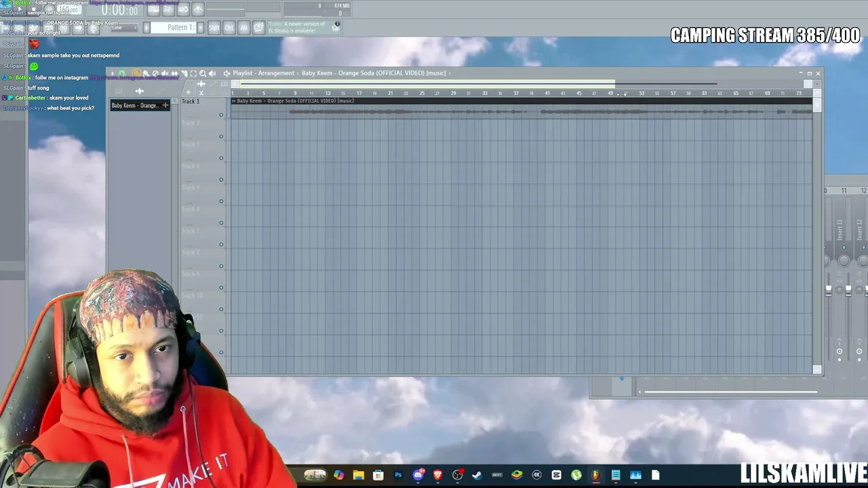Show audio clips in the picker panel
Image resolution: width=868 pixels, height=488 pixels.
click(x=139, y=91)
